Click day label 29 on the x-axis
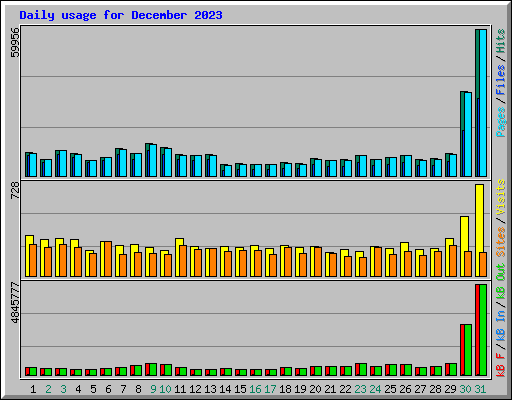 click(x=450, y=389)
